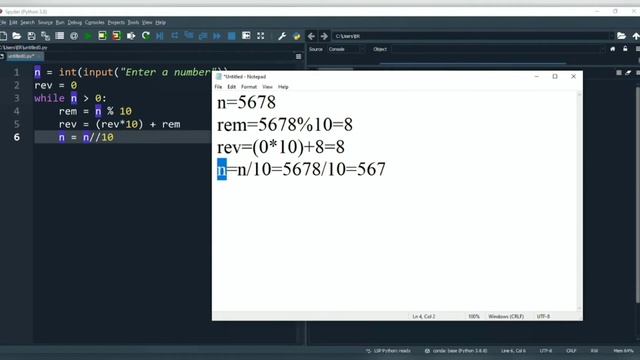The width and height of the screenshot is (640, 360).
Task: Open Spyder View menu
Action: (147, 22)
